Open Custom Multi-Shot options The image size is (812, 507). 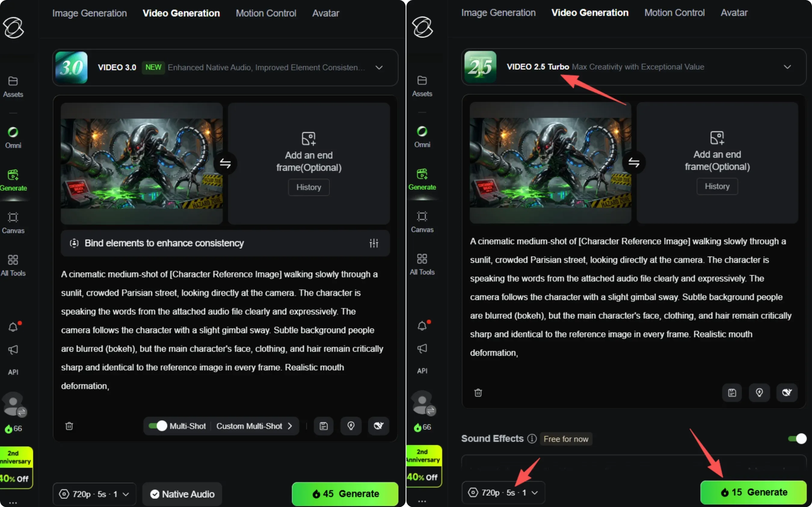tap(254, 426)
